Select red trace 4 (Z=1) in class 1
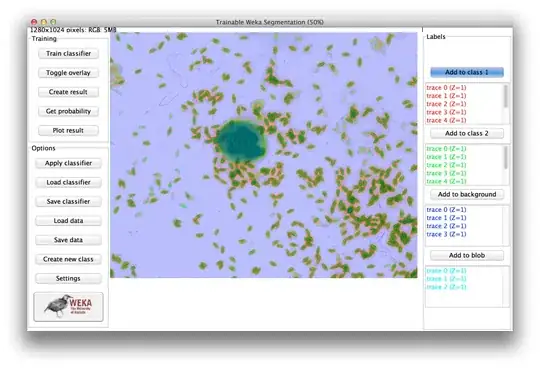The height and width of the screenshot is (369, 540). [x=446, y=121]
